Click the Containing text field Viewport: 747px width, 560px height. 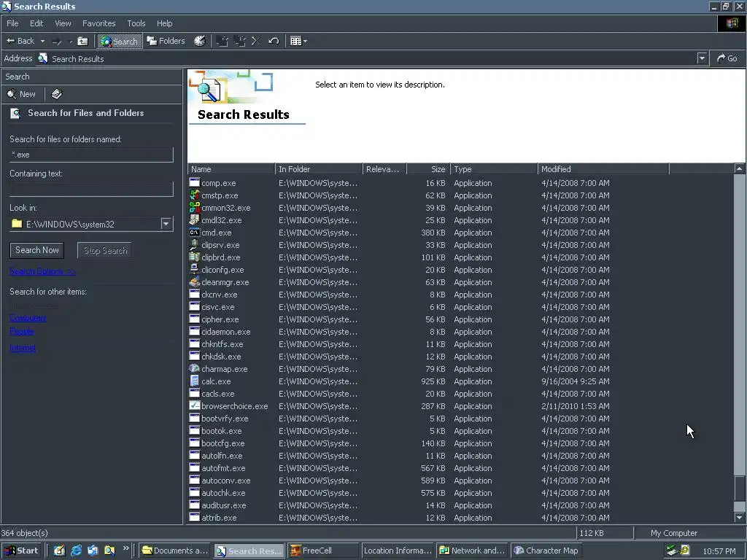[x=91, y=189]
